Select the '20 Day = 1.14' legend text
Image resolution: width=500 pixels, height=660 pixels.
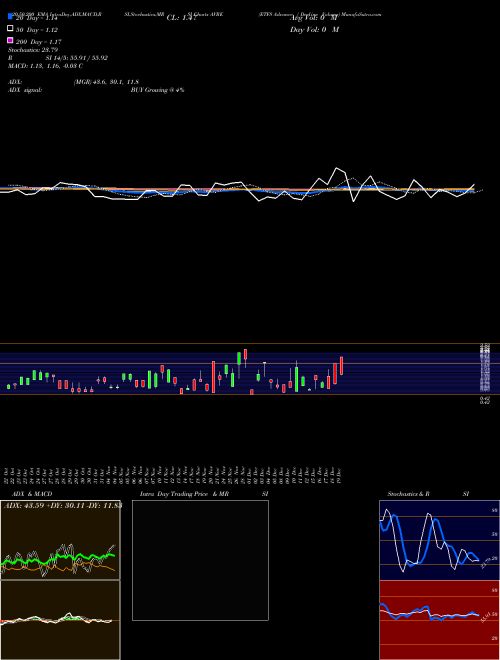click(36, 18)
